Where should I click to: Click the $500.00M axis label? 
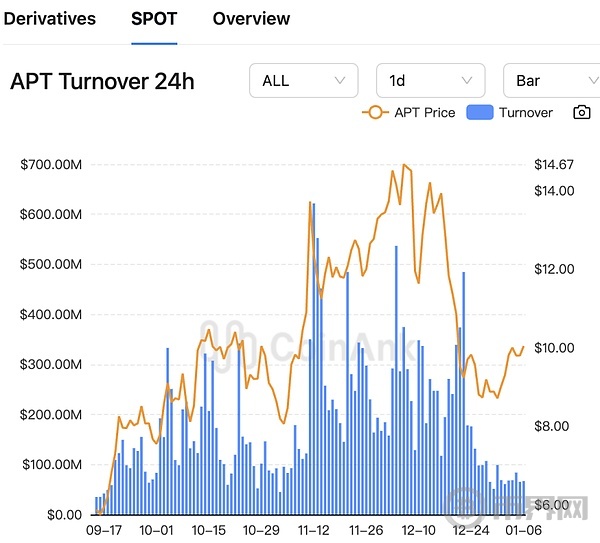coord(51,264)
